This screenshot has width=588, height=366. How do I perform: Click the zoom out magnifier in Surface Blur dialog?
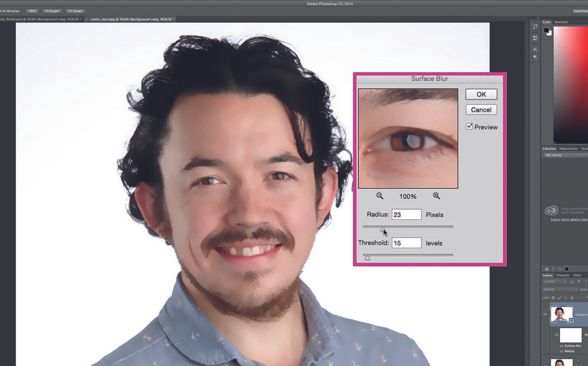[x=380, y=196]
